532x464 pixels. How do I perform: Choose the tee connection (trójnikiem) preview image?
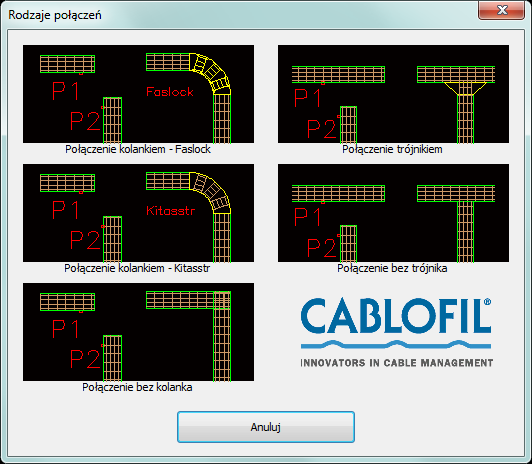tap(393, 94)
